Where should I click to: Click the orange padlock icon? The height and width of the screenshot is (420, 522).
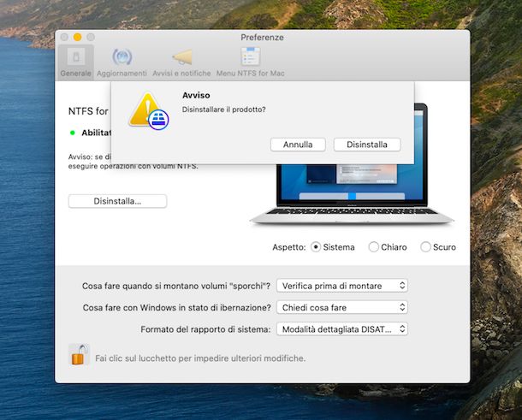(80, 355)
